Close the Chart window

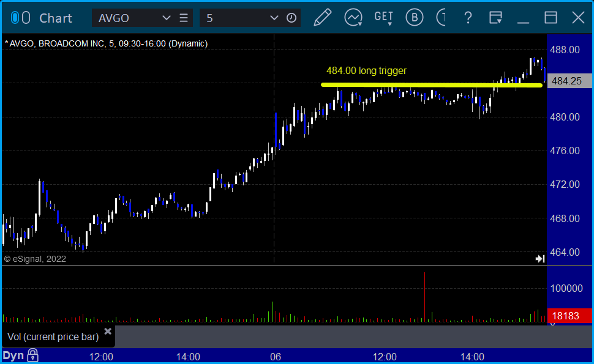[x=578, y=18]
